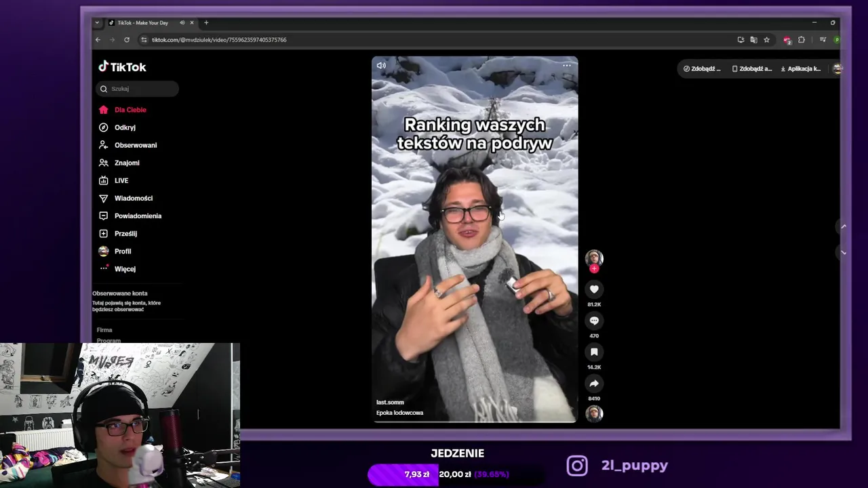Image resolution: width=868 pixels, height=488 pixels.
Task: Click the Epoka lodowcowa caption text
Action: tap(399, 413)
